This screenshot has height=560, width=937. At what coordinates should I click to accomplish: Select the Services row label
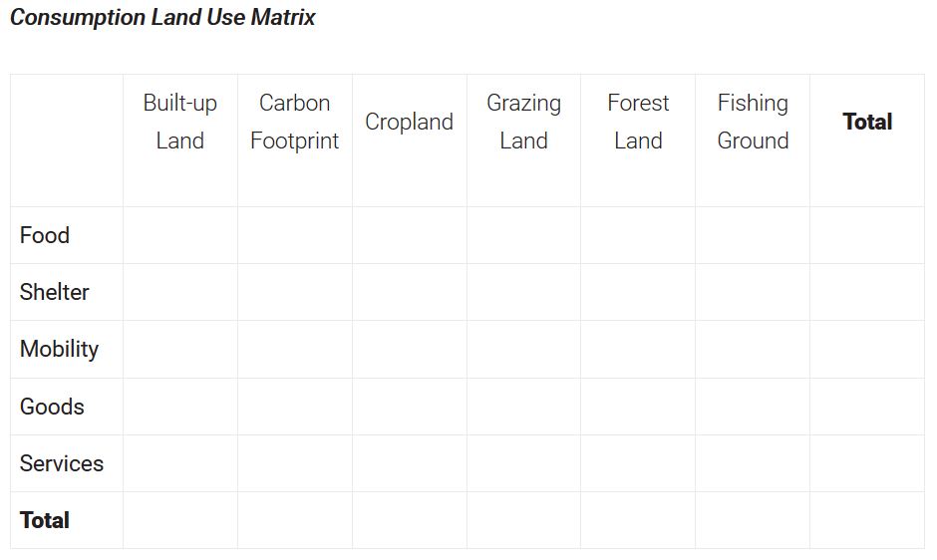[62, 463]
